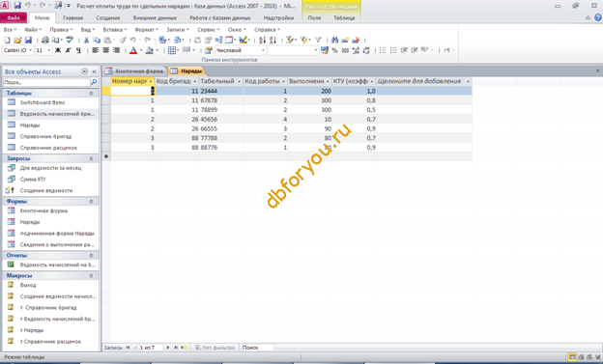Click the record navigator Поиск field

tap(257, 348)
